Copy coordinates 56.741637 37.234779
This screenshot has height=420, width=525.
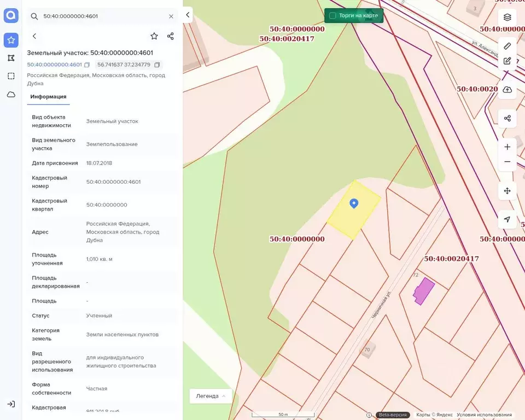click(157, 65)
